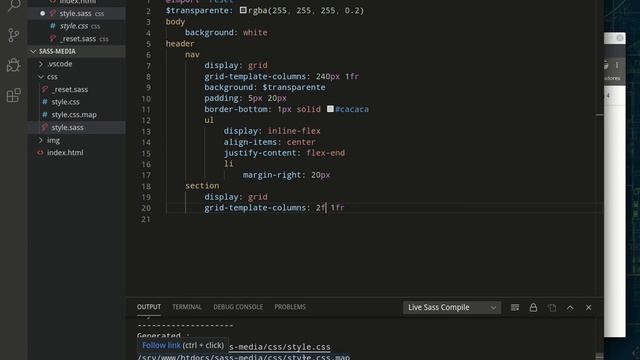Select style.css in open editors list

77,26
